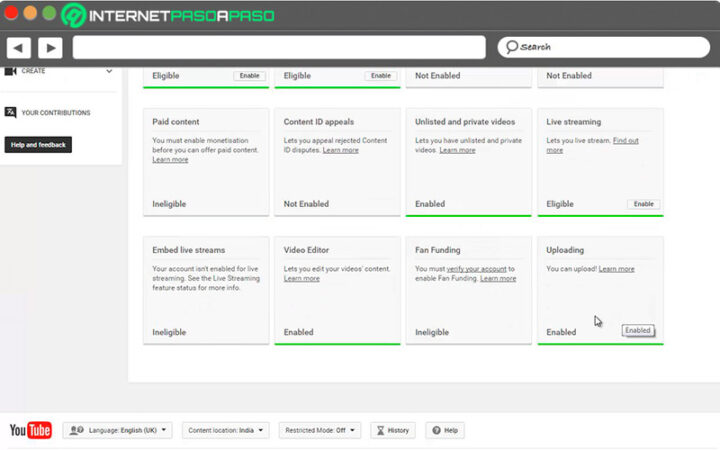Click the browser address bar field
This screenshot has height=450, width=720.
click(x=278, y=47)
